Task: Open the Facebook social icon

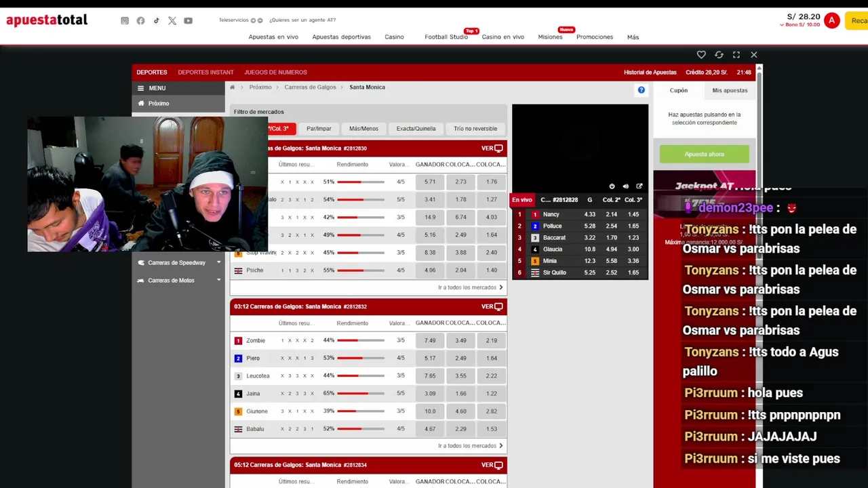Action: tap(140, 21)
